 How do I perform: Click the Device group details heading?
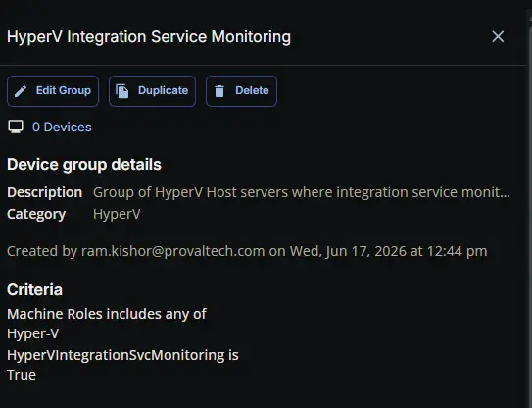pos(84,165)
